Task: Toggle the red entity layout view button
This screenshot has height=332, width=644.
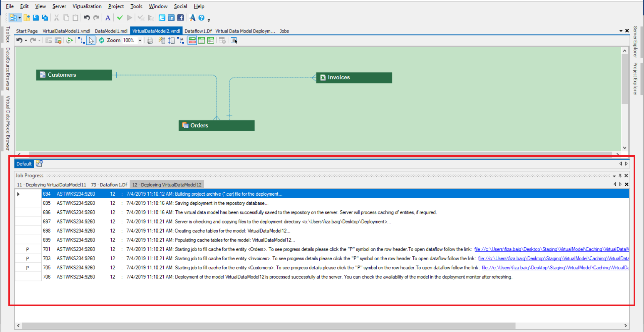Action: pos(192,41)
